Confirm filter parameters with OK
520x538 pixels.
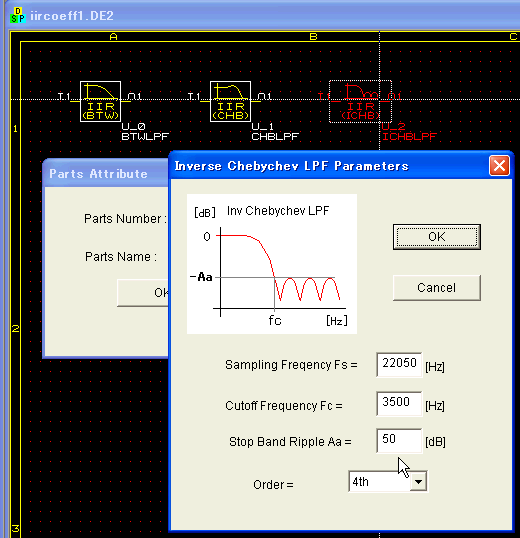[x=437, y=237]
